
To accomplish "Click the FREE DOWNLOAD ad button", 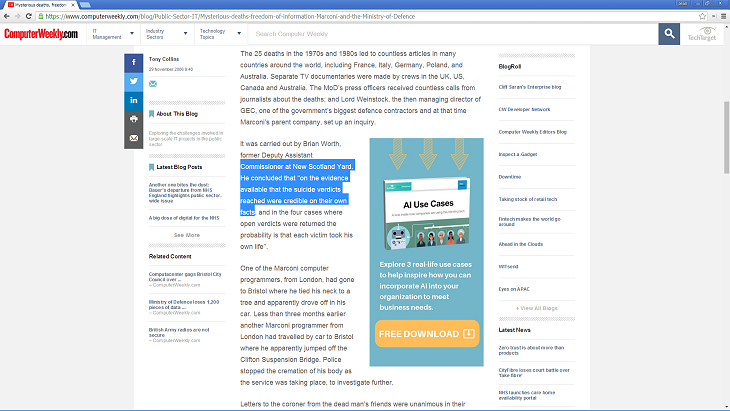I will 427,334.
